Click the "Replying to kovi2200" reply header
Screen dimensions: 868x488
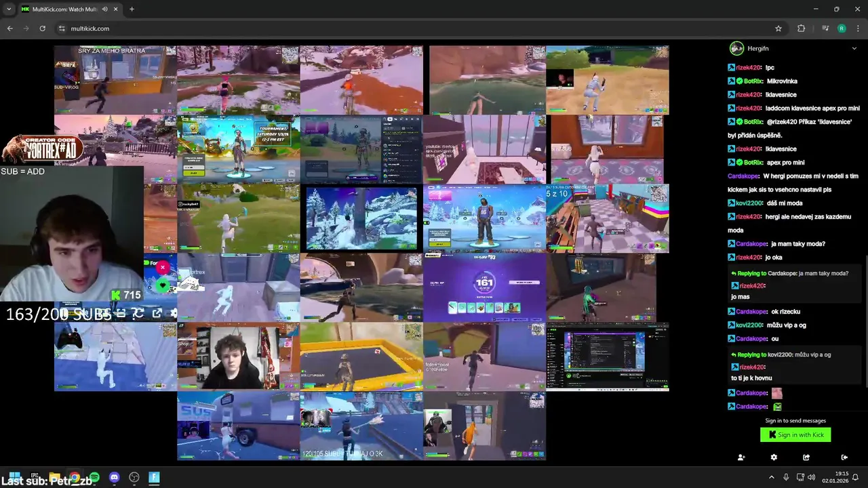click(x=781, y=354)
